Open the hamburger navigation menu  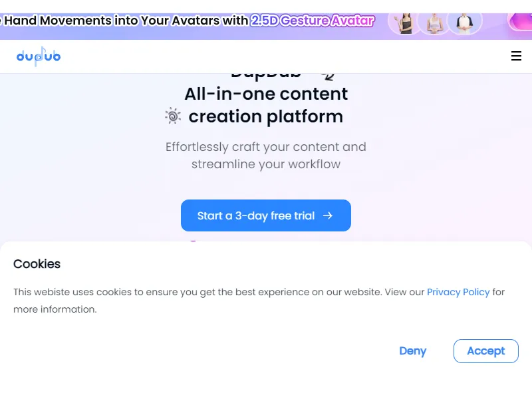tap(516, 56)
